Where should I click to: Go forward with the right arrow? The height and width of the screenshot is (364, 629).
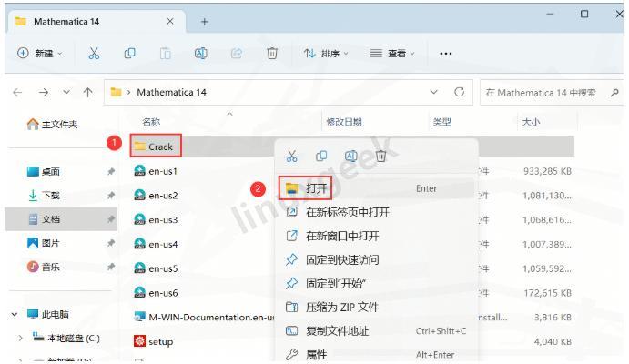click(x=44, y=93)
